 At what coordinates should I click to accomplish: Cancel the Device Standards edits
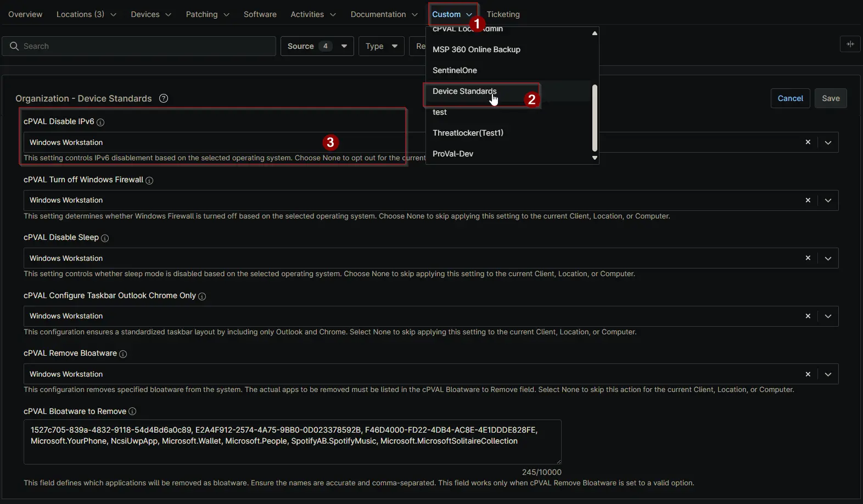[790, 98]
